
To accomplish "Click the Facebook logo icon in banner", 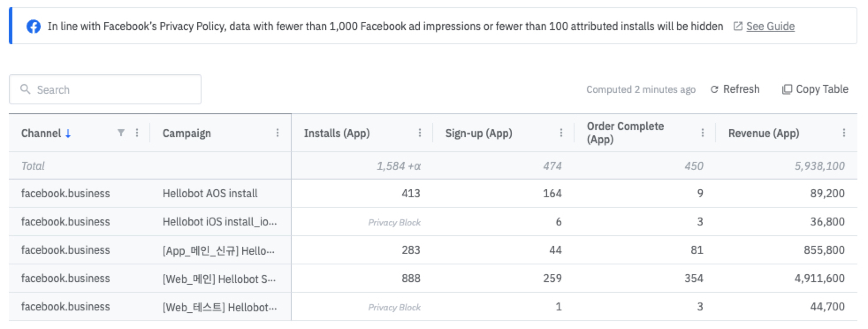I will [34, 27].
